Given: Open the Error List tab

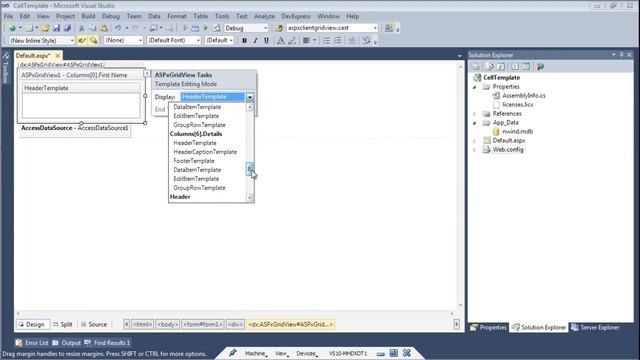Looking at the screenshot, I should click(32, 343).
